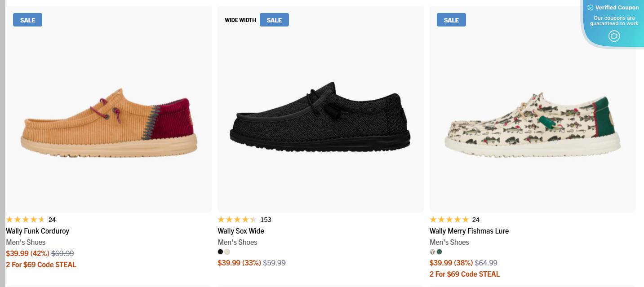The height and width of the screenshot is (287, 644).
Task: Select the green swatch on Wally Merry Fishmas Lure
Action: (x=439, y=252)
